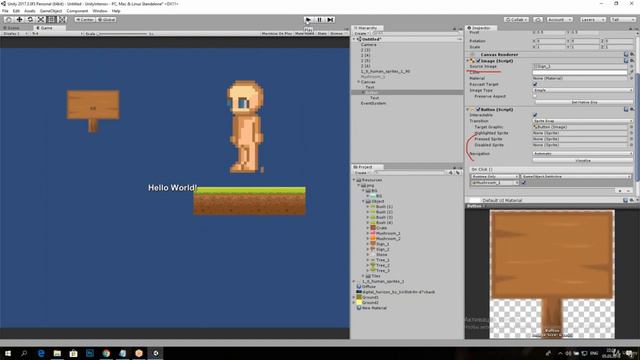This screenshot has height=360, width=640.
Task: Open the Image Type dropdown
Action: coord(583,90)
